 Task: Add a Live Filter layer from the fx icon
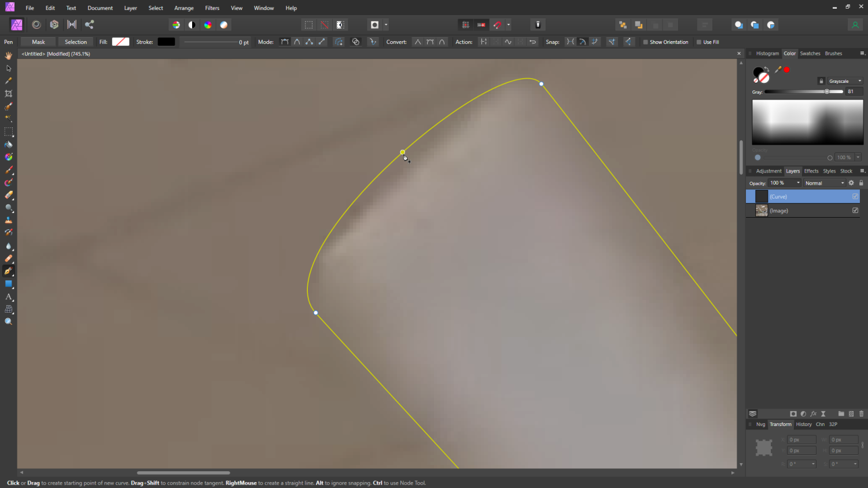(x=814, y=414)
